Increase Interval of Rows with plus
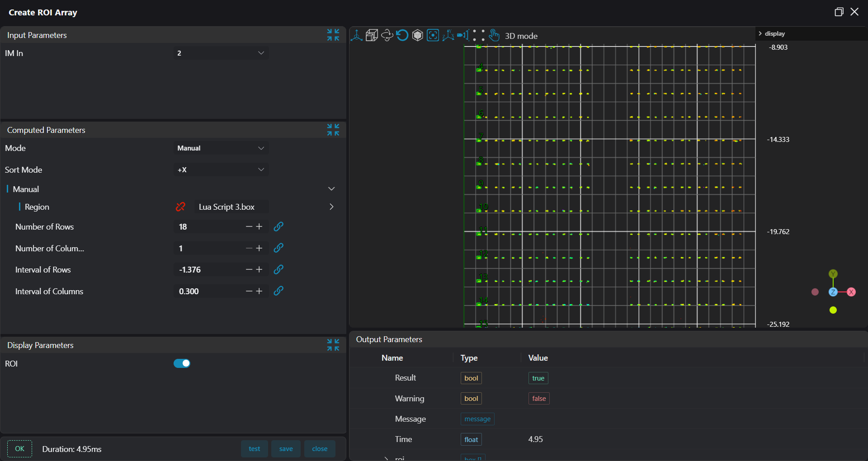Image resolution: width=868 pixels, height=461 pixels. pyautogui.click(x=259, y=269)
